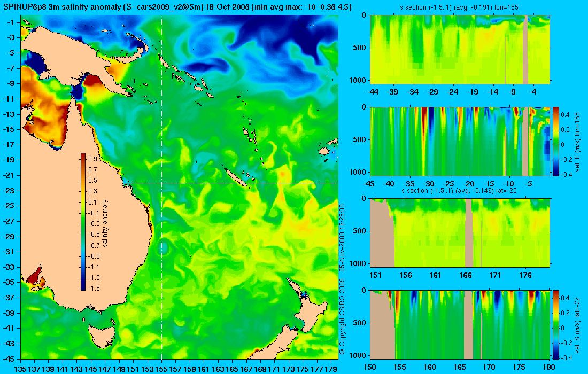This screenshot has height=374, width=588.
Task: Click the 'salinity anomaly' colorbar label
Action: pyautogui.click(x=105, y=223)
